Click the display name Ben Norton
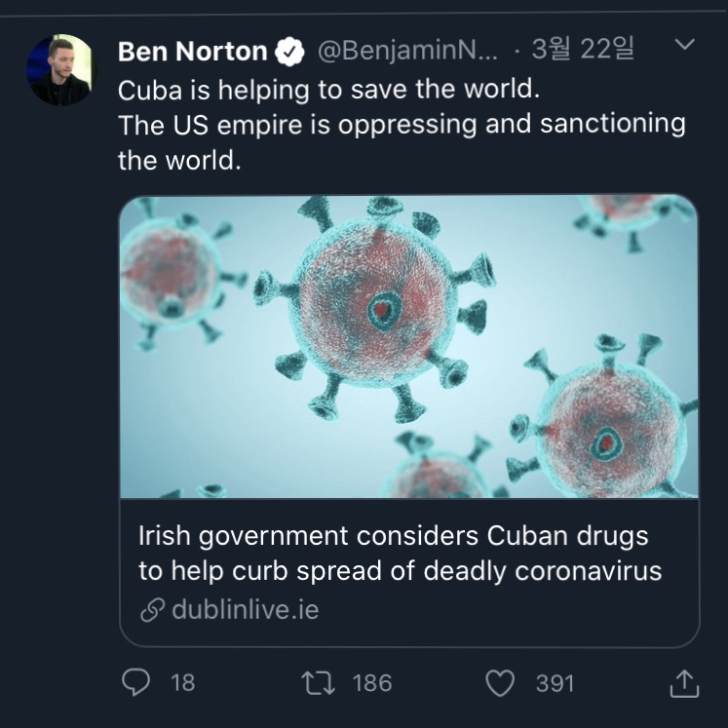Screen dimensions: 728x728 pos(192,51)
